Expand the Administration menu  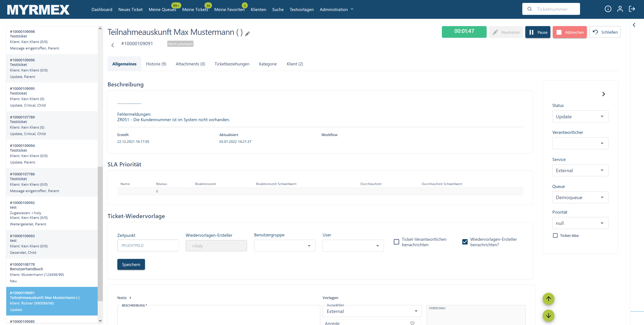[x=336, y=9]
